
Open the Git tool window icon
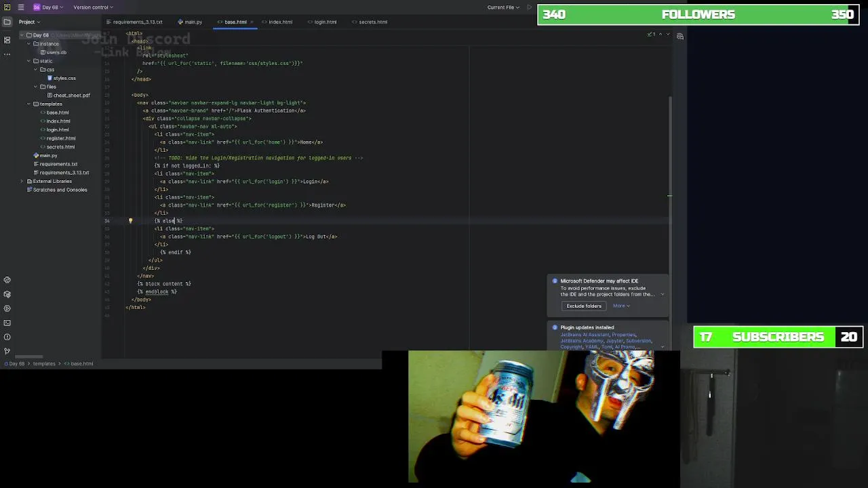pos(7,351)
